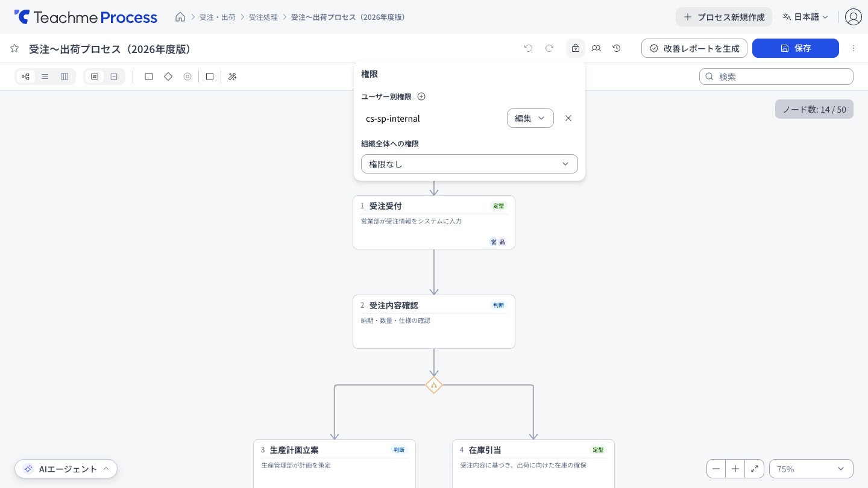Click the orange branch diamond connector
This screenshot has height=488, width=868.
(434, 385)
